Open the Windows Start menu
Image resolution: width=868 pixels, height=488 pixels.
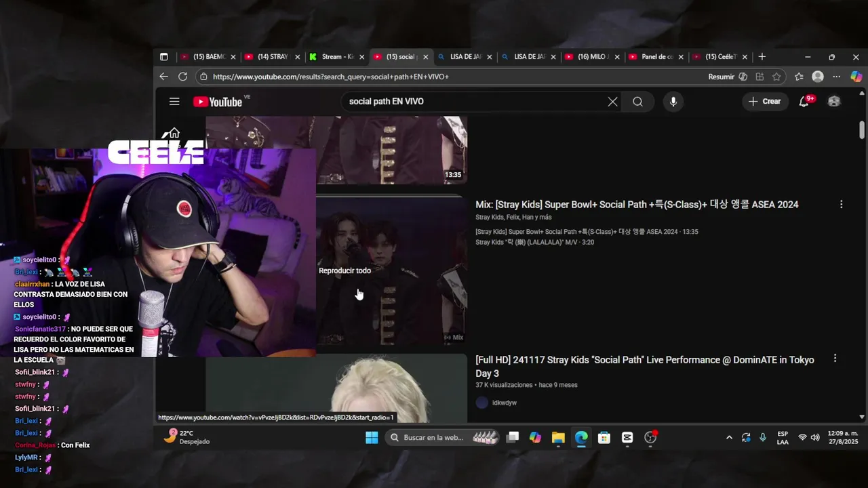tap(372, 438)
